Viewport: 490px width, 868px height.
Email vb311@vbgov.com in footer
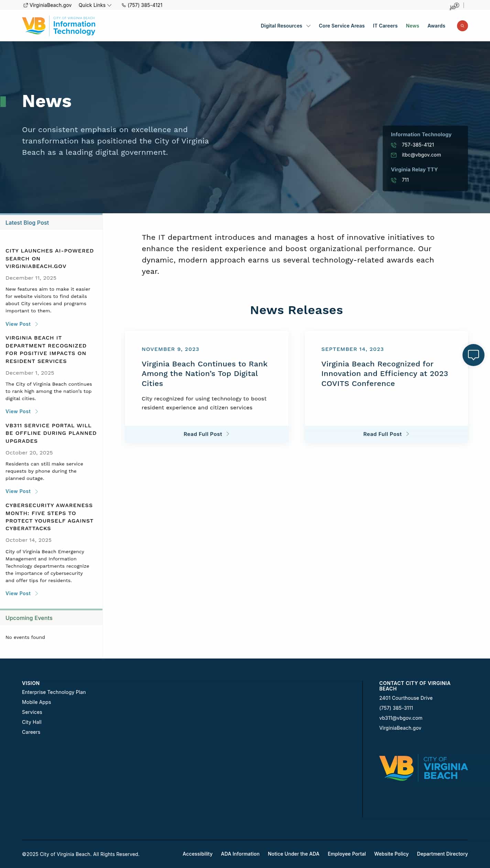click(401, 718)
